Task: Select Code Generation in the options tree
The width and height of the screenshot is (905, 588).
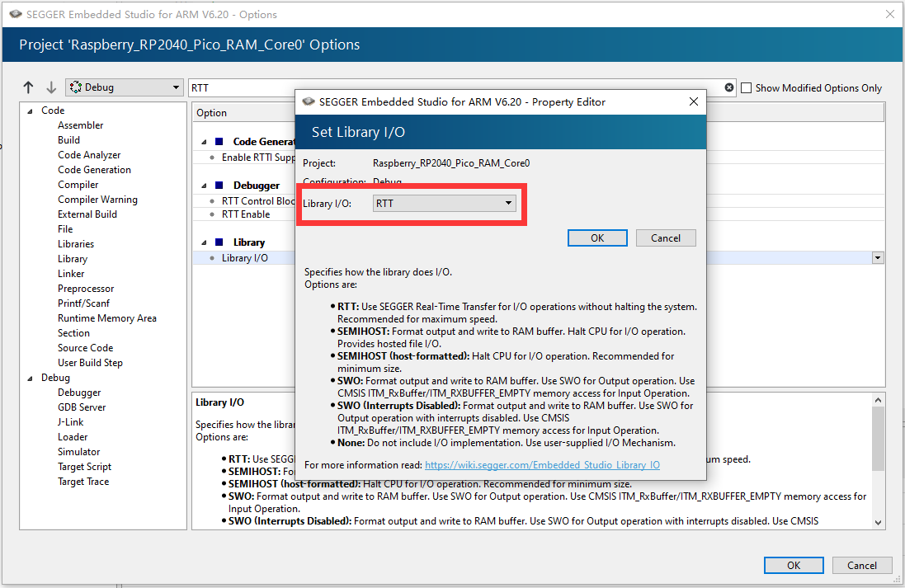Action: tap(94, 170)
